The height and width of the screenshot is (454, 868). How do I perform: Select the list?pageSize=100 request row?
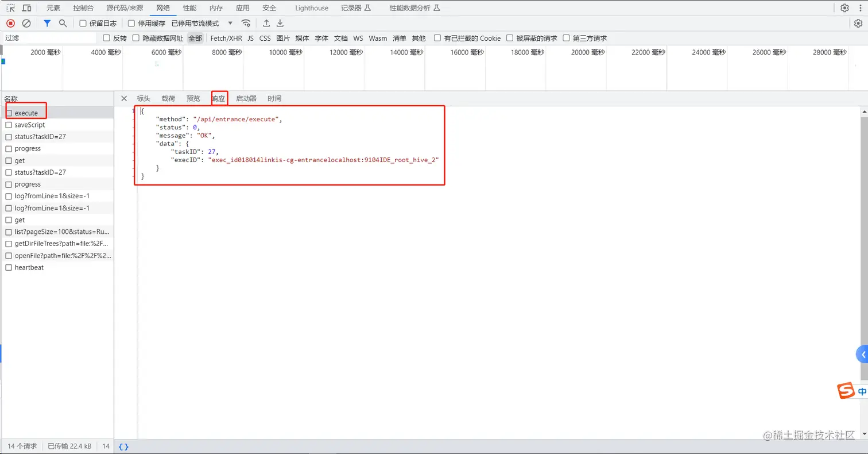tap(57, 232)
